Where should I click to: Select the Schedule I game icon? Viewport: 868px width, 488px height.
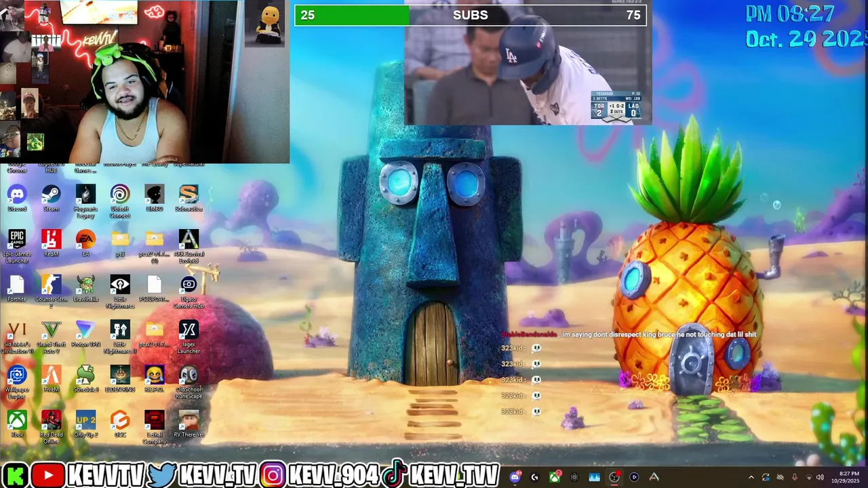[85, 380]
